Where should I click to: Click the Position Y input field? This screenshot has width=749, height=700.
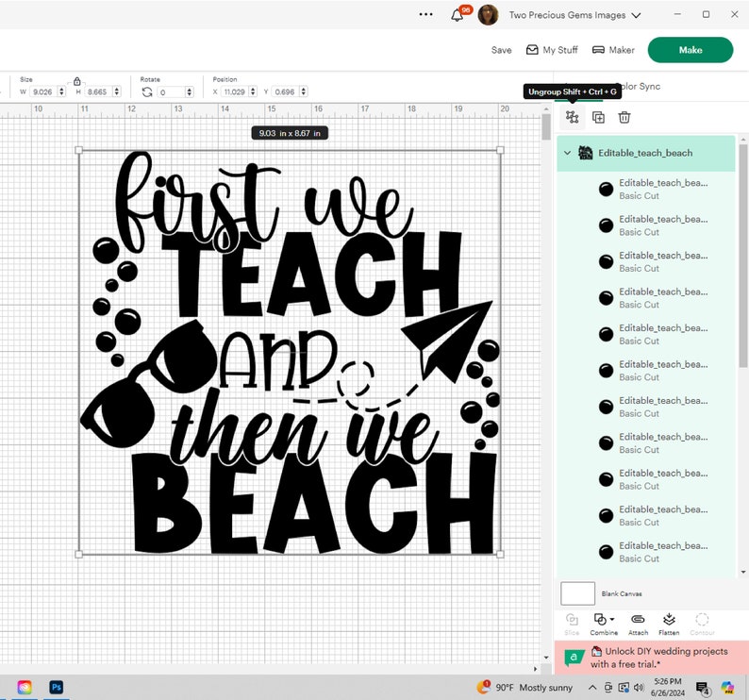(285, 92)
